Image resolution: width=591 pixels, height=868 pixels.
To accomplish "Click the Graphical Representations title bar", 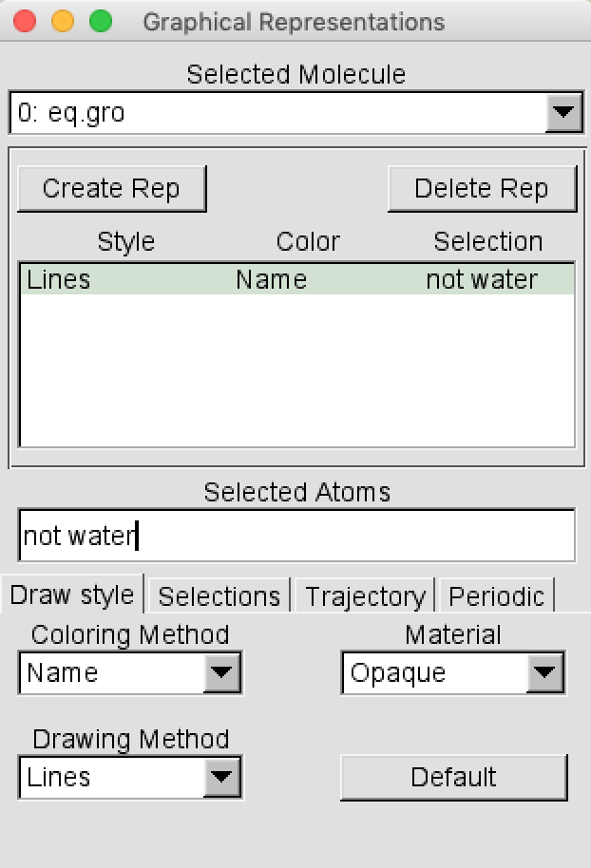I will (x=295, y=21).
